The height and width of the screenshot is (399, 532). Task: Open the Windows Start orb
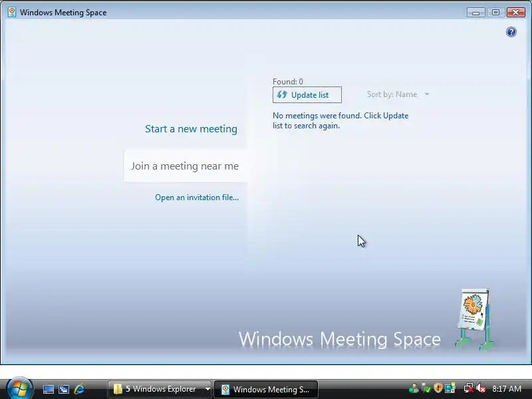[20, 388]
